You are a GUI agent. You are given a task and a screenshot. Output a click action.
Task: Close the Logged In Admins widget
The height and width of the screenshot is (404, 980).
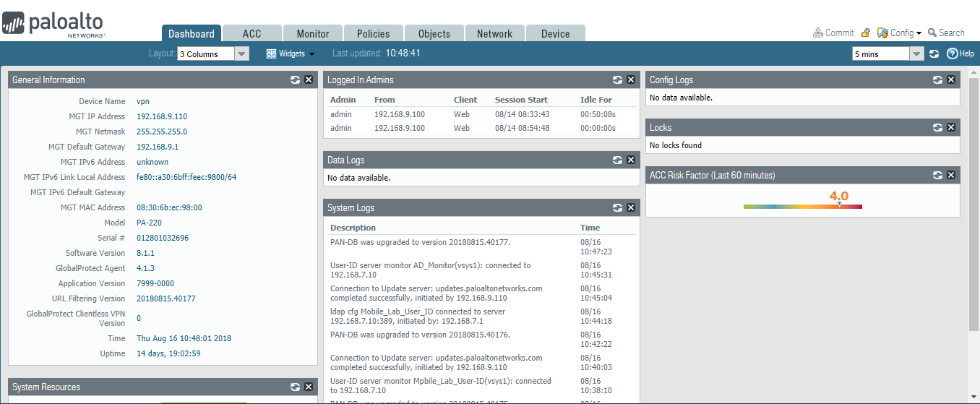pos(631,80)
